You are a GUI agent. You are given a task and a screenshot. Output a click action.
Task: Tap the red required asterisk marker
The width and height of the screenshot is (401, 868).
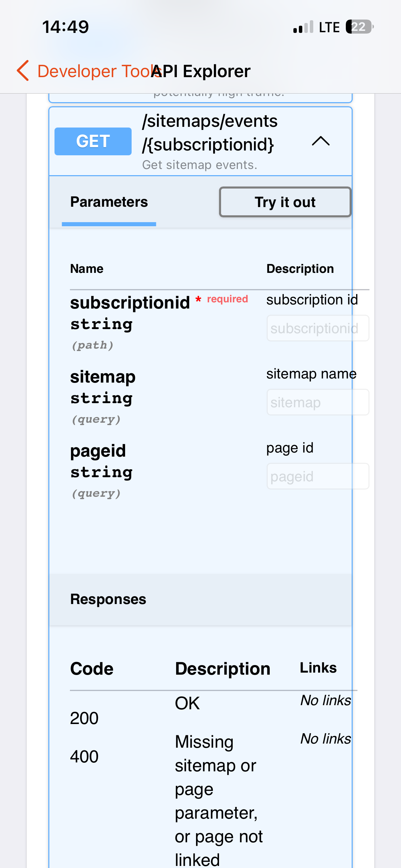pos(198,300)
